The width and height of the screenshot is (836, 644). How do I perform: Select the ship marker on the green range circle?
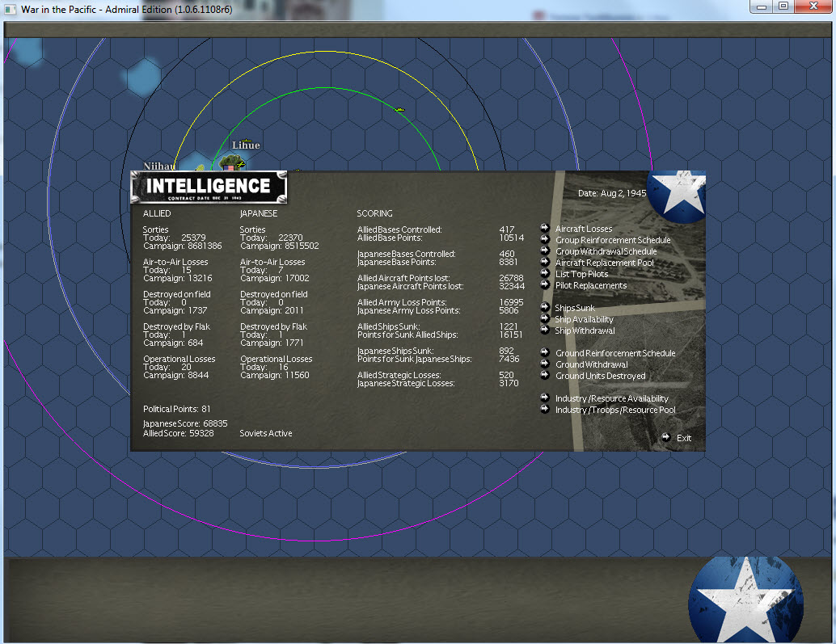[x=399, y=109]
